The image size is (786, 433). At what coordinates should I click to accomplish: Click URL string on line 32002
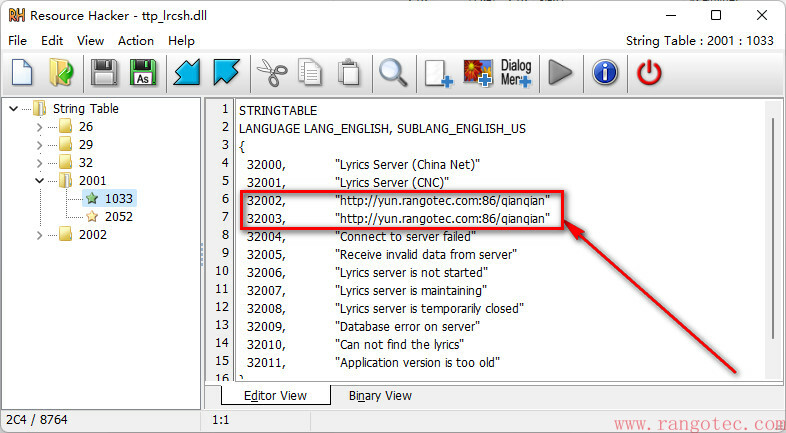443,201
